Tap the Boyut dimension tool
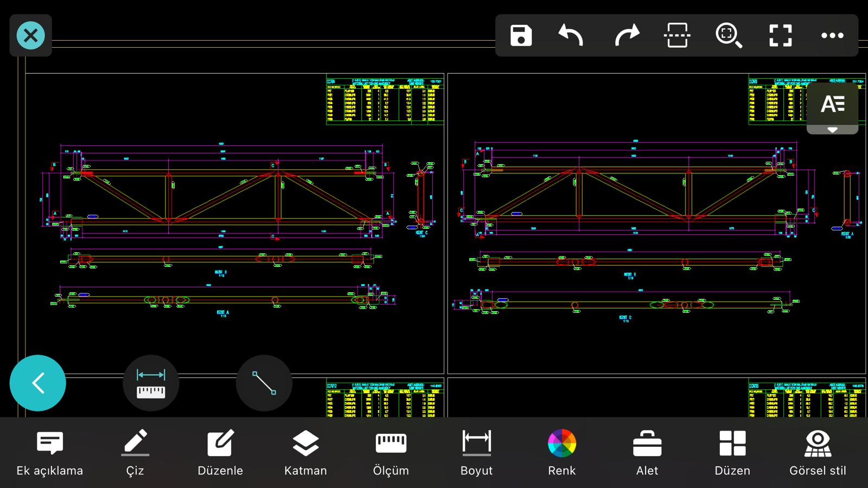 coord(476,453)
